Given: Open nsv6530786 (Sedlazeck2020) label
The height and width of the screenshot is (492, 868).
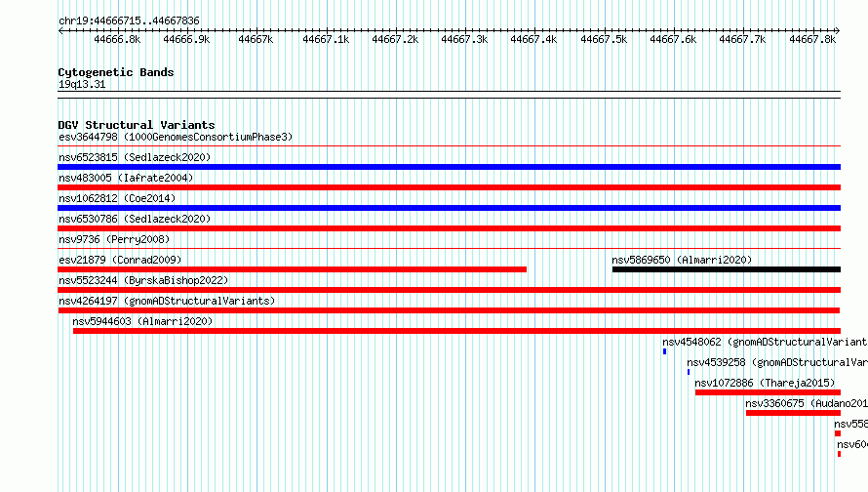Looking at the screenshot, I should 135,219.
